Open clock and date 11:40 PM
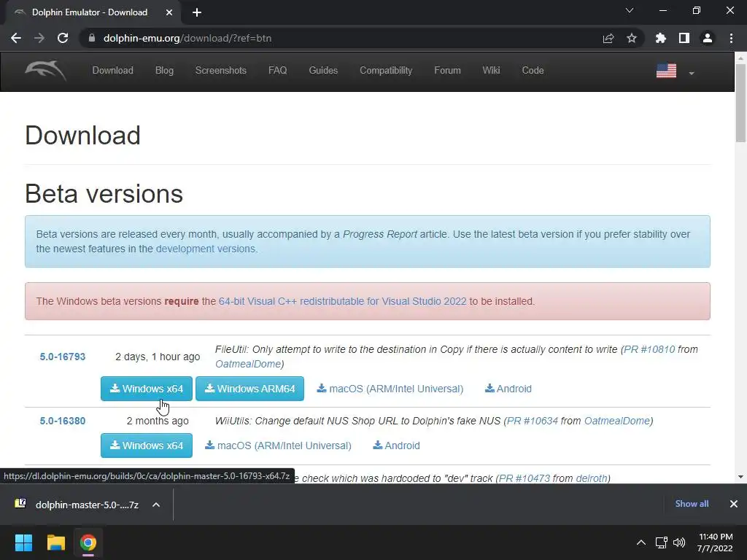This screenshot has width=747, height=560. pyautogui.click(x=715, y=542)
